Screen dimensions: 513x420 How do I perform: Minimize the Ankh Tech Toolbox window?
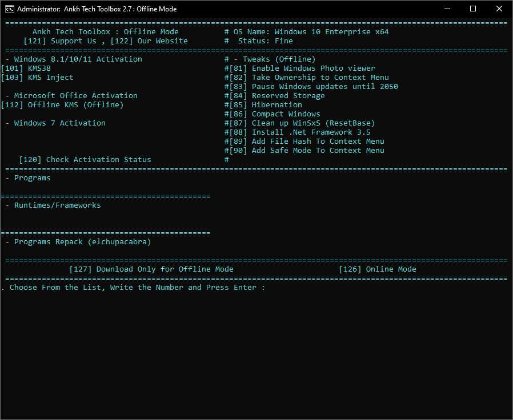(447, 9)
